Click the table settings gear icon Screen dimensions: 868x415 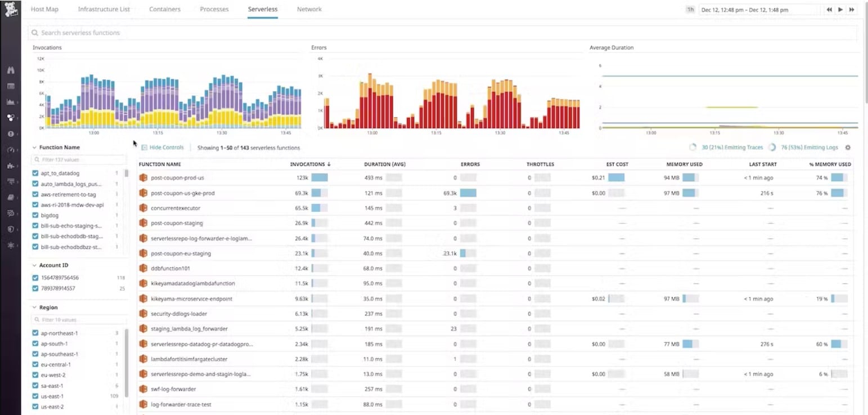point(848,148)
